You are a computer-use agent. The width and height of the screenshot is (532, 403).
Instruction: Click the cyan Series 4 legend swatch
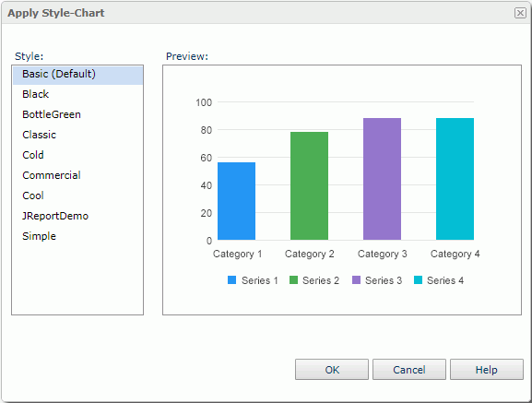click(x=418, y=279)
